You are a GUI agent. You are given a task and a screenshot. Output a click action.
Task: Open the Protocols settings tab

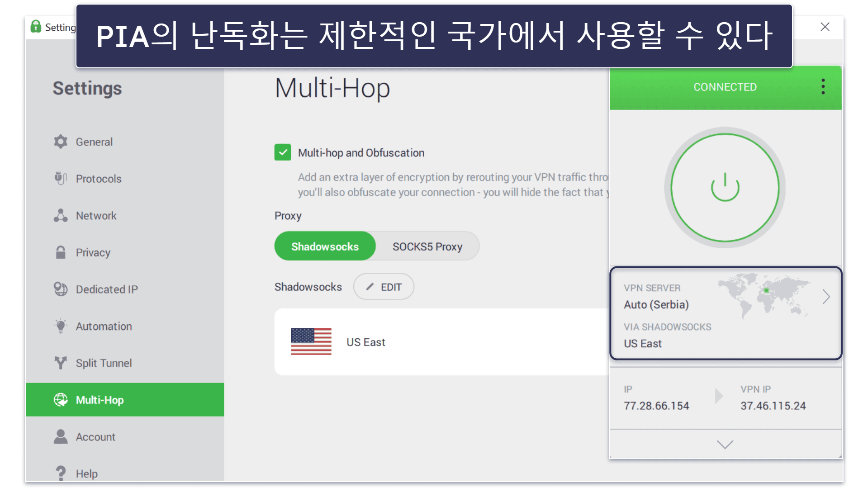tap(125, 179)
